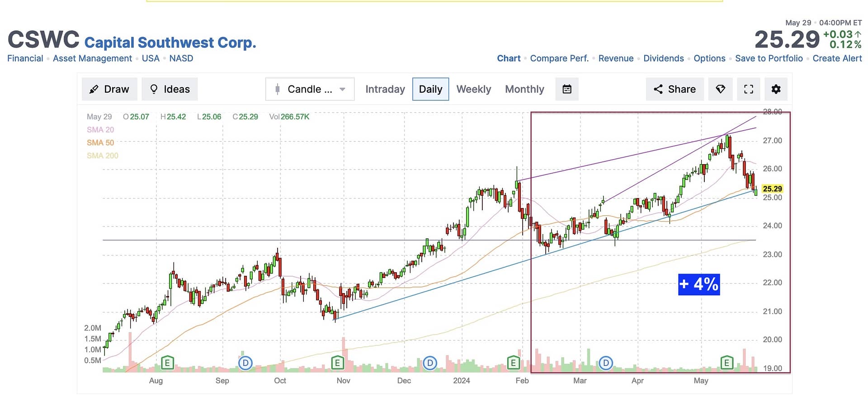Toggle fullscreen chart icon
Image resolution: width=868 pixels, height=401 pixels.
[749, 89]
